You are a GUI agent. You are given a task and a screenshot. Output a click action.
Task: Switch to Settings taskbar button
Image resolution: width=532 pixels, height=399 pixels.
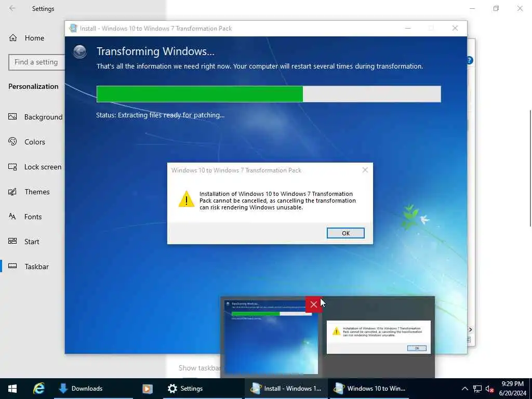tap(202, 389)
